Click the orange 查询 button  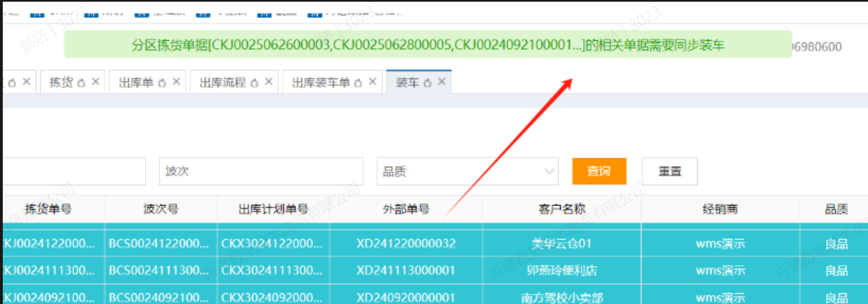(599, 172)
